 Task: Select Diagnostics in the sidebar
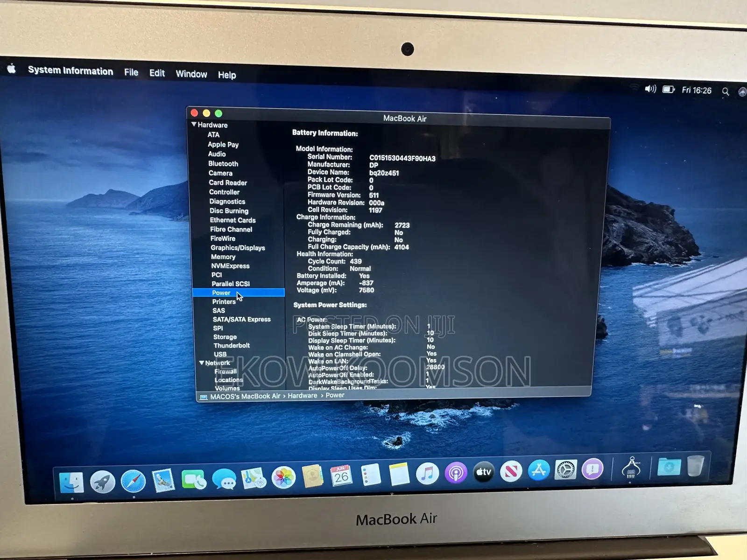tap(227, 201)
